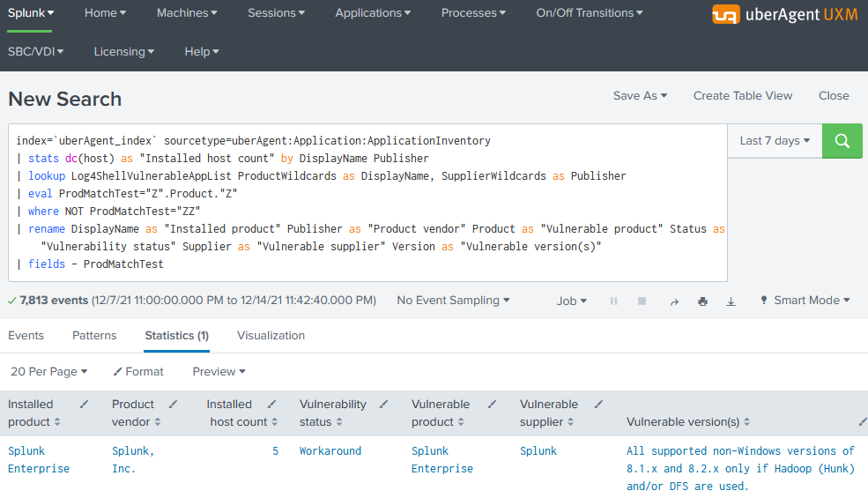Edit the Installed product column pencil
Screen dimensions: 868x498
tap(84, 405)
